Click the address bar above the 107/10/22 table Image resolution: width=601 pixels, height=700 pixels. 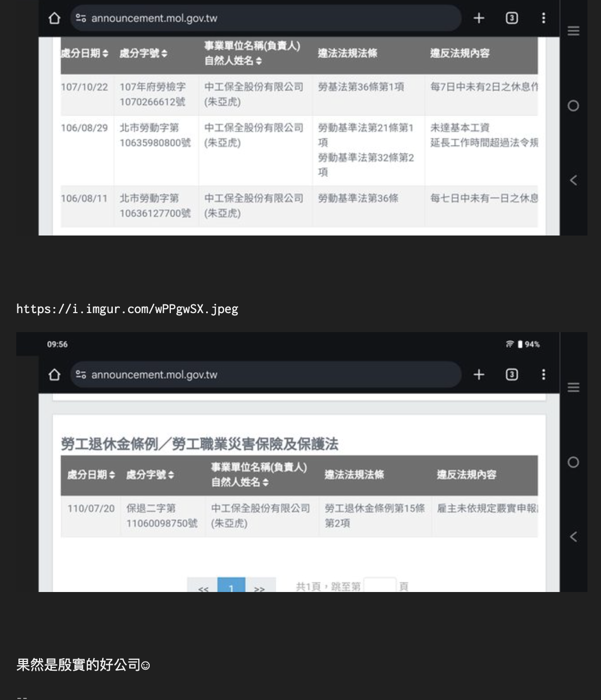pyautogui.click(x=266, y=18)
